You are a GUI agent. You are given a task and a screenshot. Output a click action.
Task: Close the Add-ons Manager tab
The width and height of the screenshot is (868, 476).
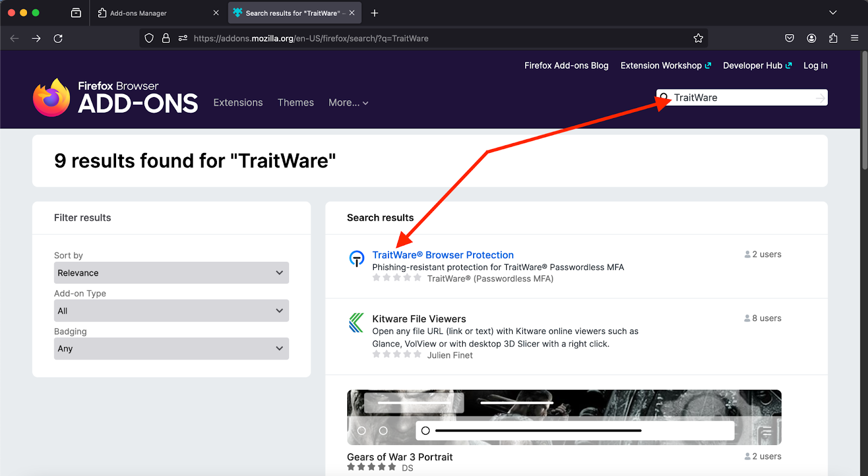216,13
